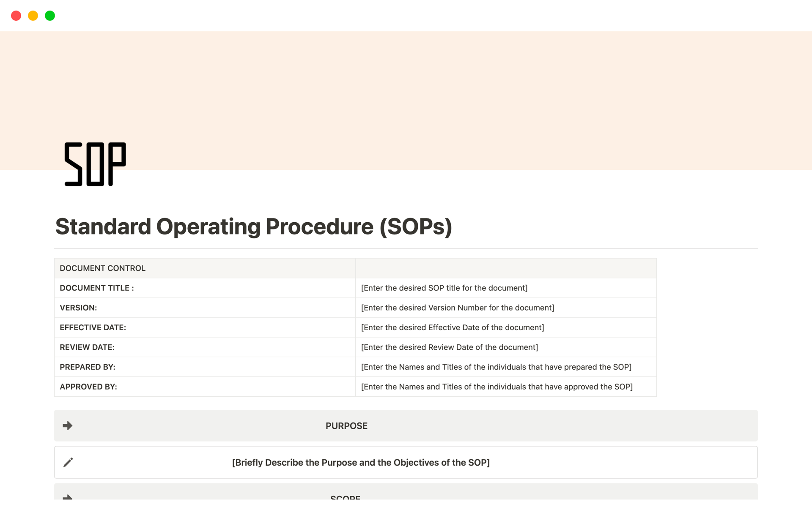Click the pencil icon in the purpose block
This screenshot has height=508, width=812.
[x=68, y=462]
